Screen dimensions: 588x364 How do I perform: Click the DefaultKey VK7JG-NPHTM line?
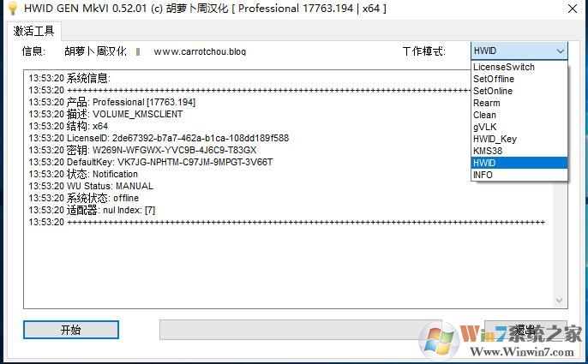click(x=151, y=162)
